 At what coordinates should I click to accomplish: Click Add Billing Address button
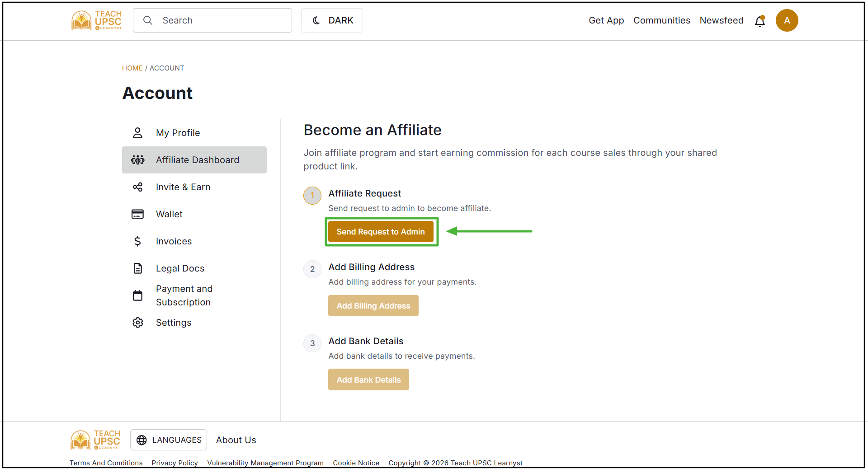(373, 306)
